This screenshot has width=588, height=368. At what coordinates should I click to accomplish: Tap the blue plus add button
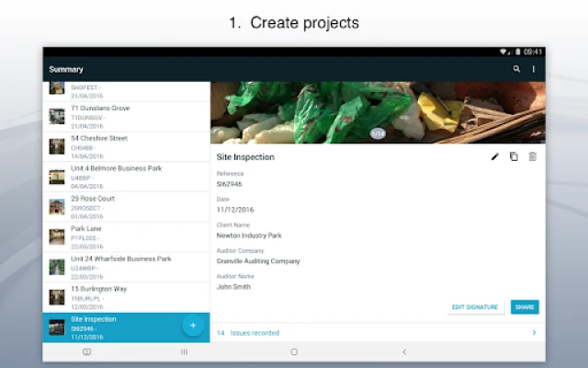coord(193,325)
